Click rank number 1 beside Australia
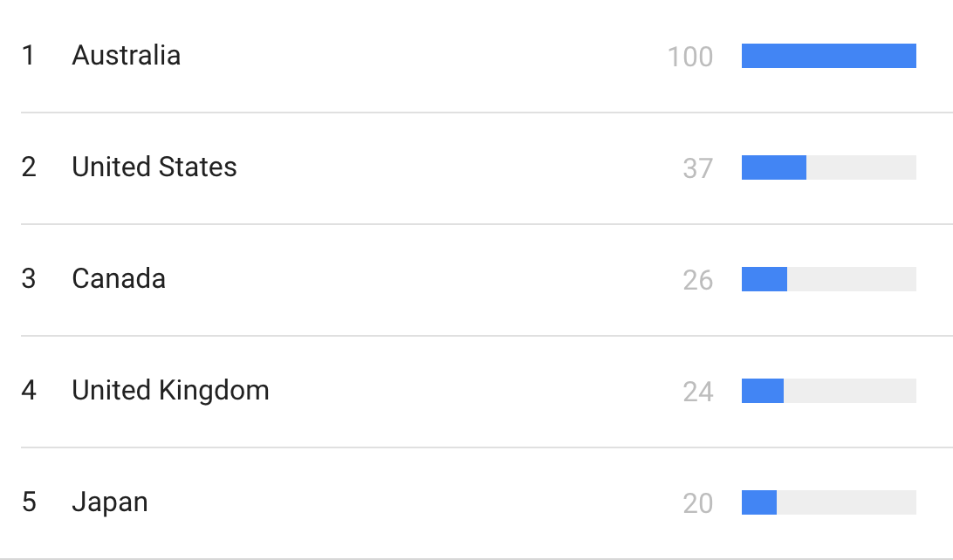This screenshot has height=560, width=953. click(x=28, y=55)
